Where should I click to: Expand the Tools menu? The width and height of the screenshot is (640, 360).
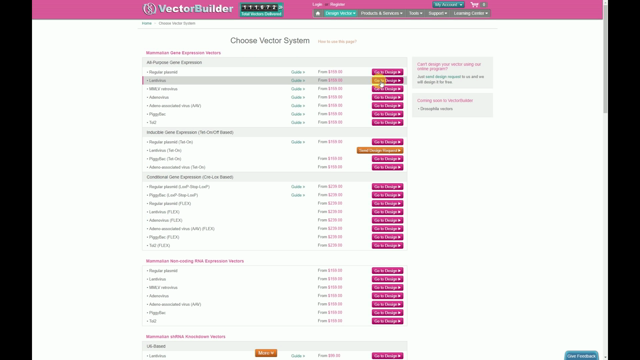[x=415, y=13]
